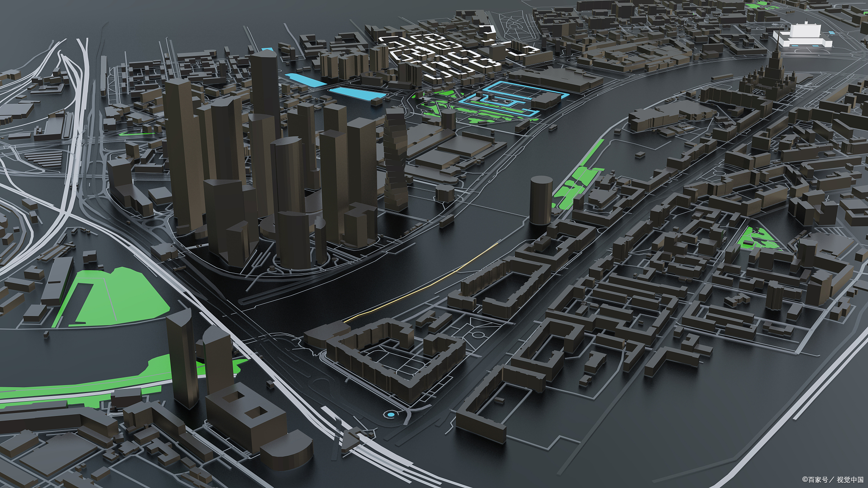Click the blue circular marker near bridge

point(390,414)
